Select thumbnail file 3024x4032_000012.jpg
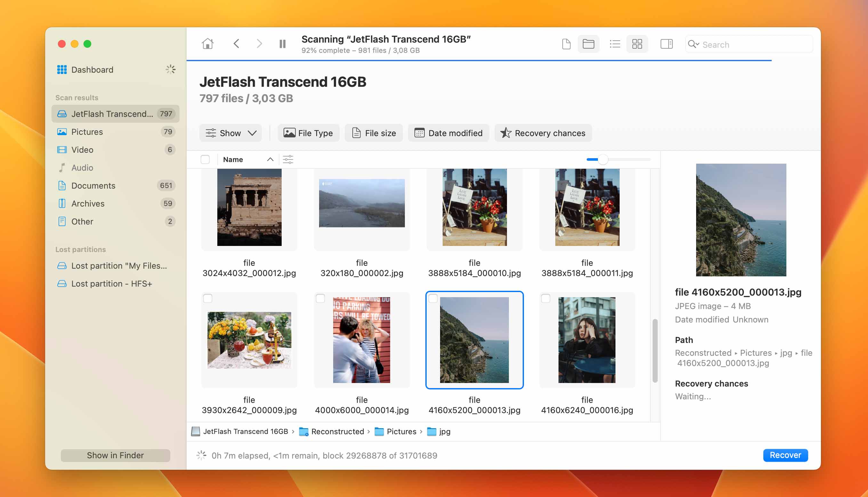Image resolution: width=868 pixels, height=497 pixels. 249,207
